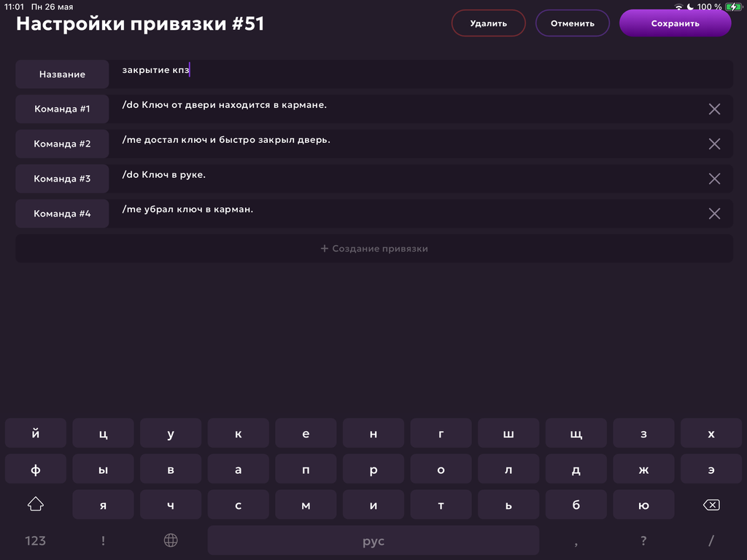The width and height of the screenshot is (747, 560).
Task: Tap the ю key
Action: click(643, 505)
